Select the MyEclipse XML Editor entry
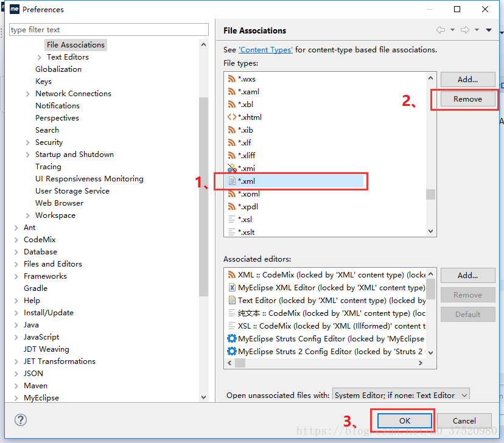 [326, 287]
